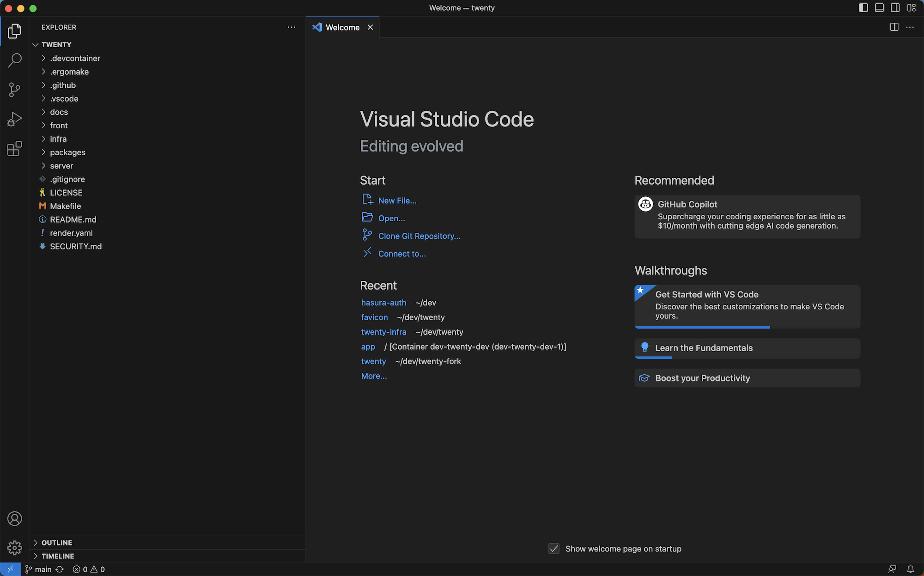The image size is (924, 576).
Task: Click the split editor right icon
Action: [894, 27]
